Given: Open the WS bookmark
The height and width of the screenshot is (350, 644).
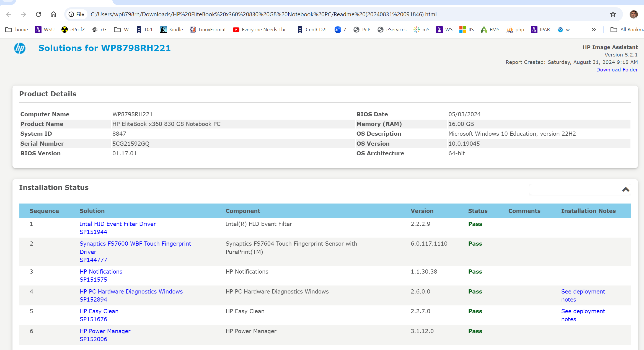Looking at the screenshot, I should coord(444,30).
